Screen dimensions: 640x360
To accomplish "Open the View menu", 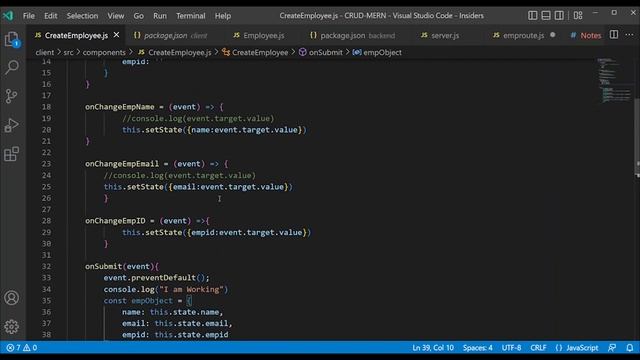I will tap(116, 16).
